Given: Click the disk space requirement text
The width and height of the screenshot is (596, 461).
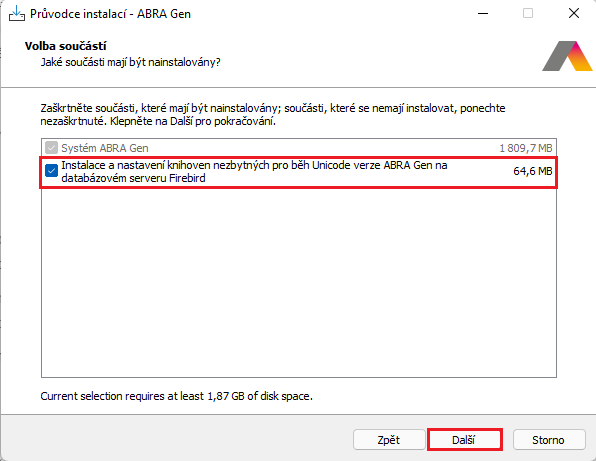Looking at the screenshot, I should pyautogui.click(x=176, y=396).
